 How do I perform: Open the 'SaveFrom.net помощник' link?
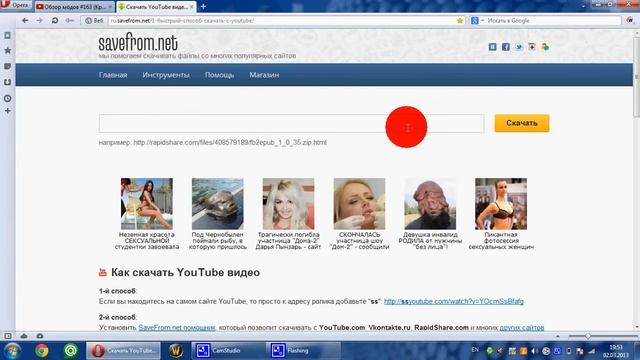(x=176, y=327)
